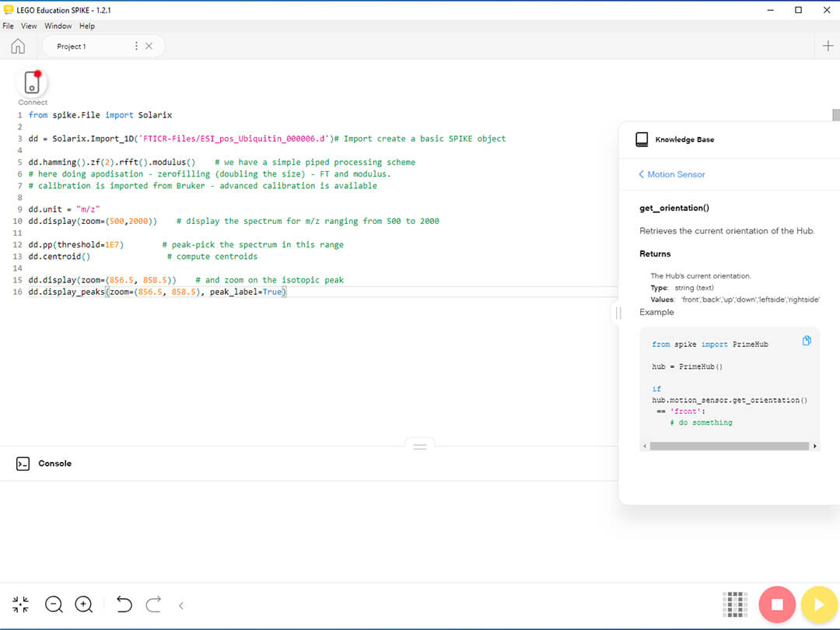The image size is (840, 630).
Task: Create a new project with the plus button
Action: [x=828, y=46]
